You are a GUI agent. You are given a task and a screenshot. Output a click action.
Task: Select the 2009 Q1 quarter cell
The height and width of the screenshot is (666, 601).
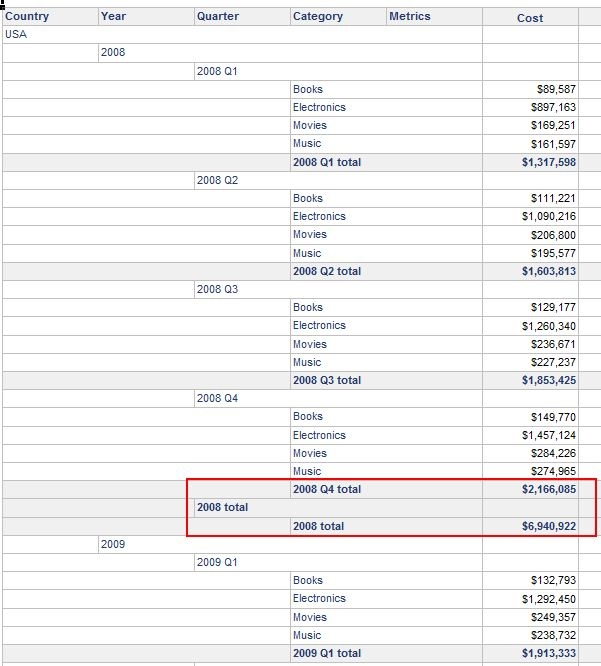point(217,562)
